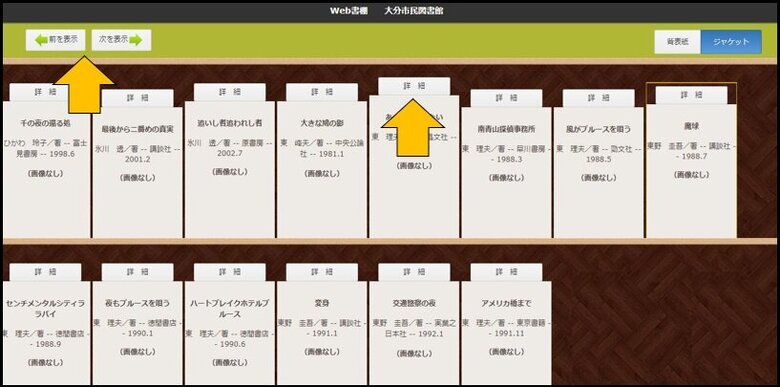This screenshot has height=387, width=780.
Task: Open 詳細 for 交通警察の夜
Action: [414, 272]
